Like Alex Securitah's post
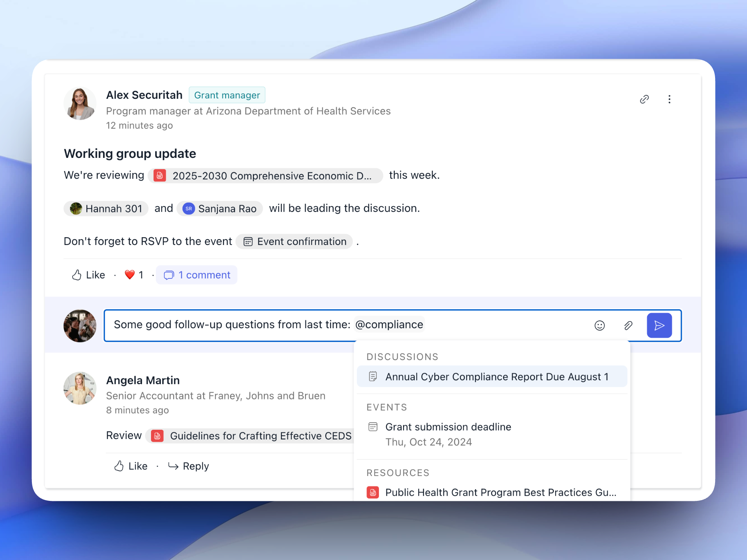The width and height of the screenshot is (747, 560). (x=89, y=275)
